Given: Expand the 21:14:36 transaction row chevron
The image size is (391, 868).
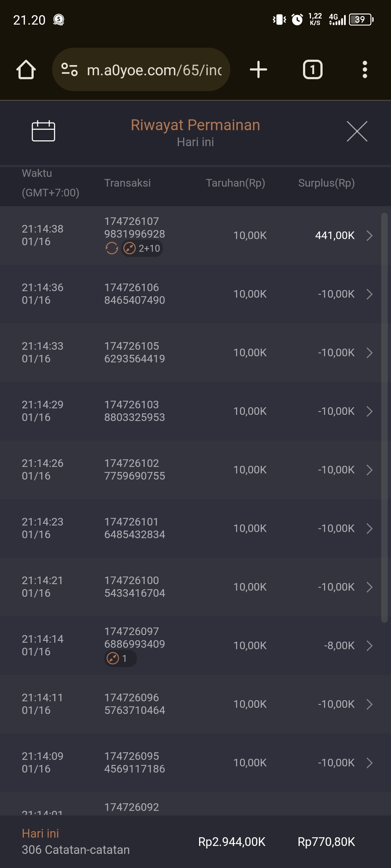Looking at the screenshot, I should click(x=369, y=294).
